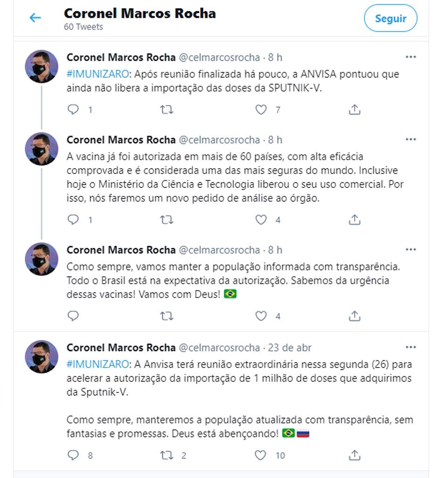Reply to the '60 países' vaccine tweet

(73, 220)
